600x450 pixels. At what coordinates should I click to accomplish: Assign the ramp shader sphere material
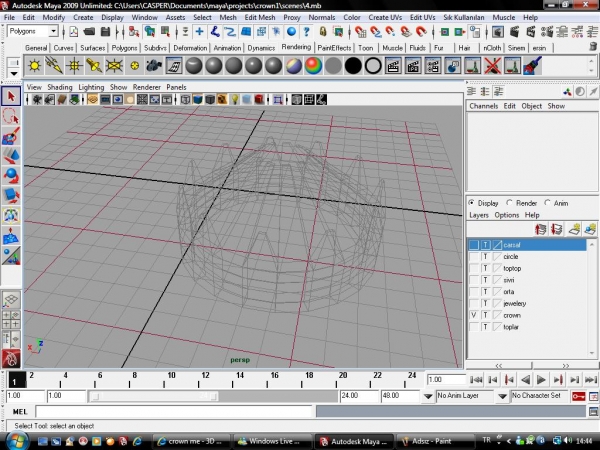click(x=313, y=65)
